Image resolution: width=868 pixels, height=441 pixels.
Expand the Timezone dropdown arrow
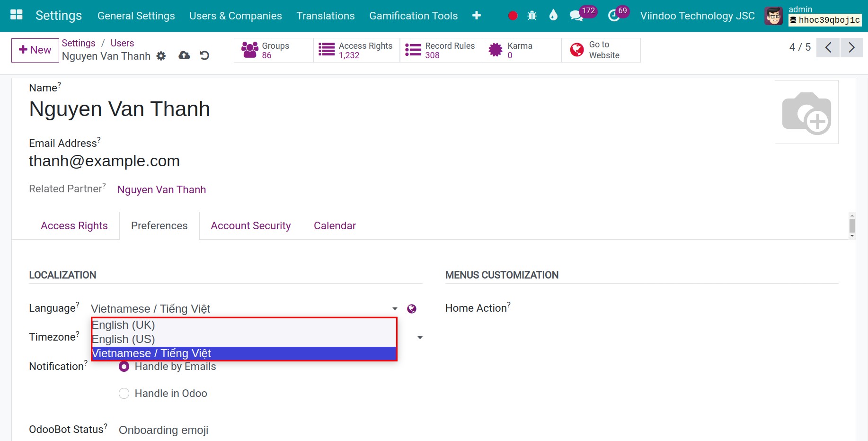(420, 338)
